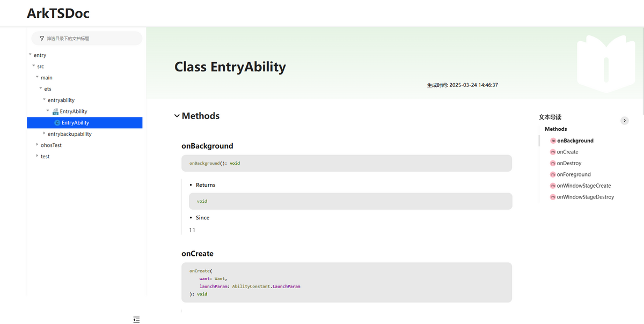Jump to onForeground in the outline
The image size is (644, 324).
pyautogui.click(x=573, y=175)
